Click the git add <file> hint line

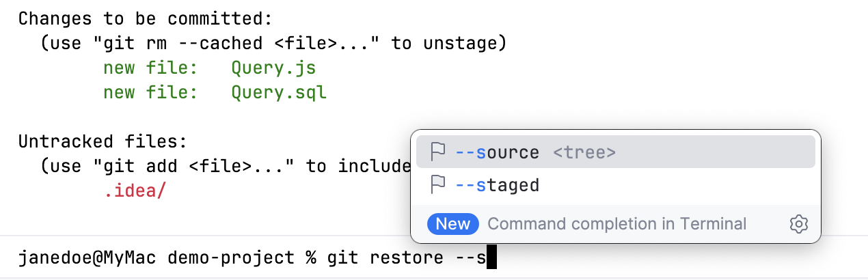click(x=226, y=166)
